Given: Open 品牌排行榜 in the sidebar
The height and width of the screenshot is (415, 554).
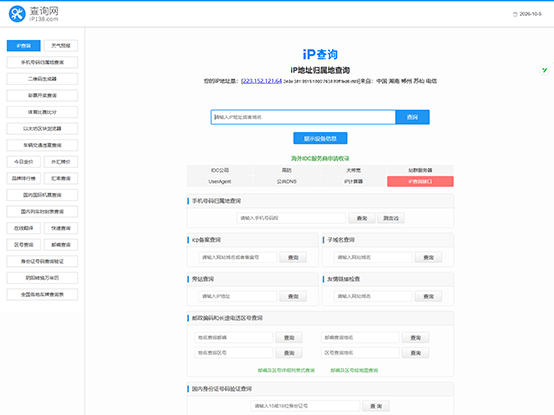Looking at the screenshot, I should point(24,178).
